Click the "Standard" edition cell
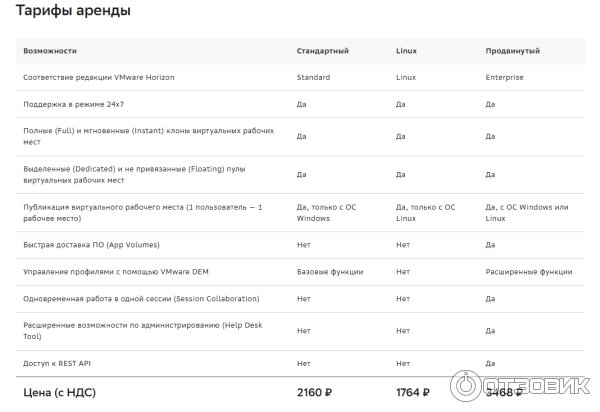This screenshot has height=412, width=600. 313,77
